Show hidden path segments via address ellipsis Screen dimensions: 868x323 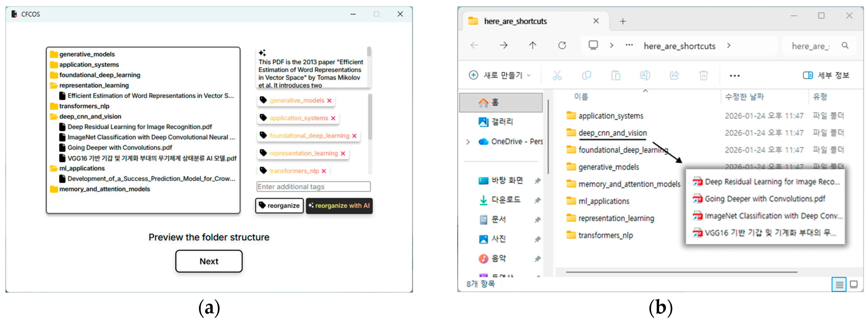(629, 45)
